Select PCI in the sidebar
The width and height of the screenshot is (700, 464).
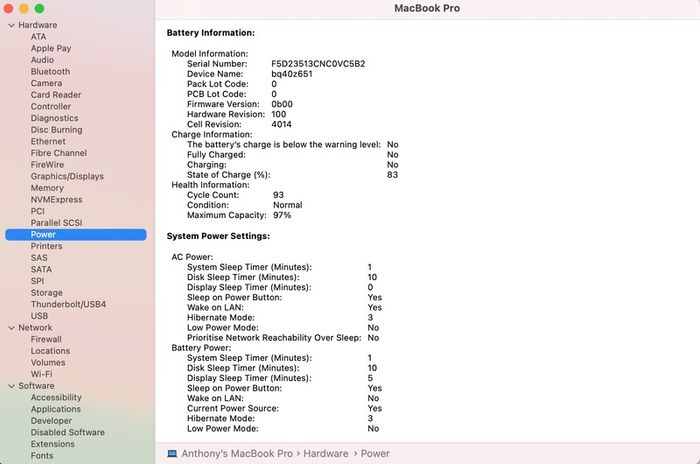click(x=38, y=211)
